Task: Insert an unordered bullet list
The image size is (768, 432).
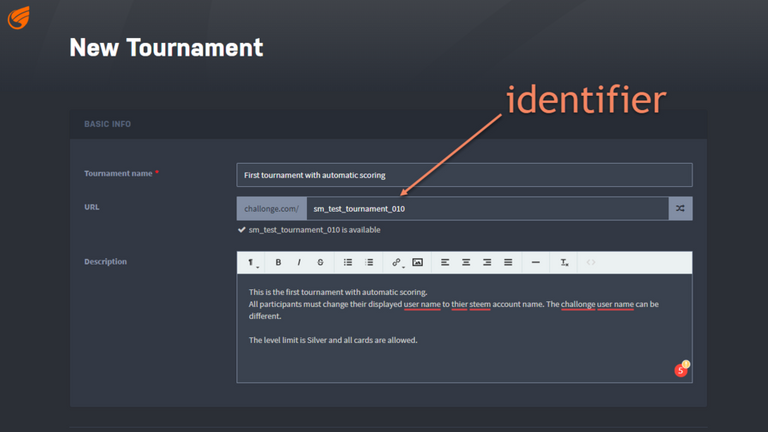Action: [348, 262]
